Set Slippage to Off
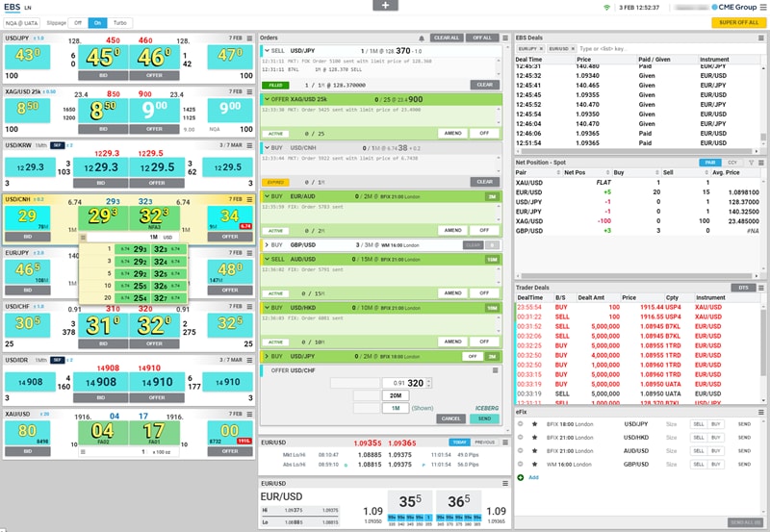Image resolution: width=770 pixels, height=532 pixels. click(77, 21)
